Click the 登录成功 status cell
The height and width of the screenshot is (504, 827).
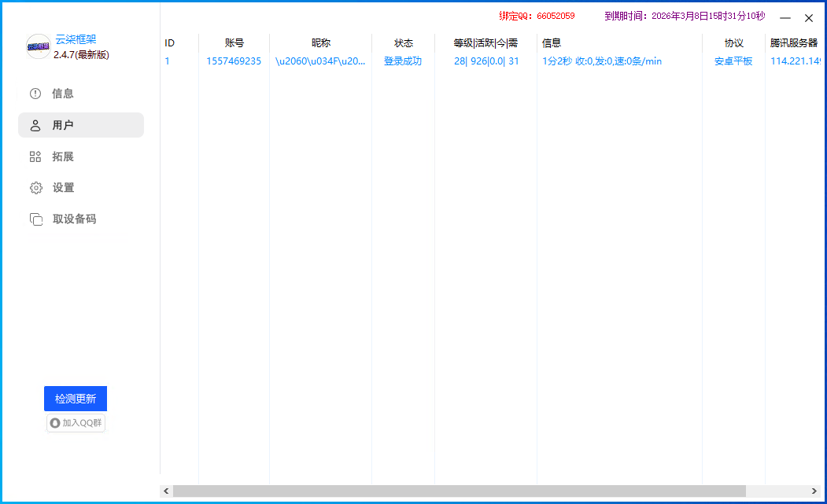point(403,61)
